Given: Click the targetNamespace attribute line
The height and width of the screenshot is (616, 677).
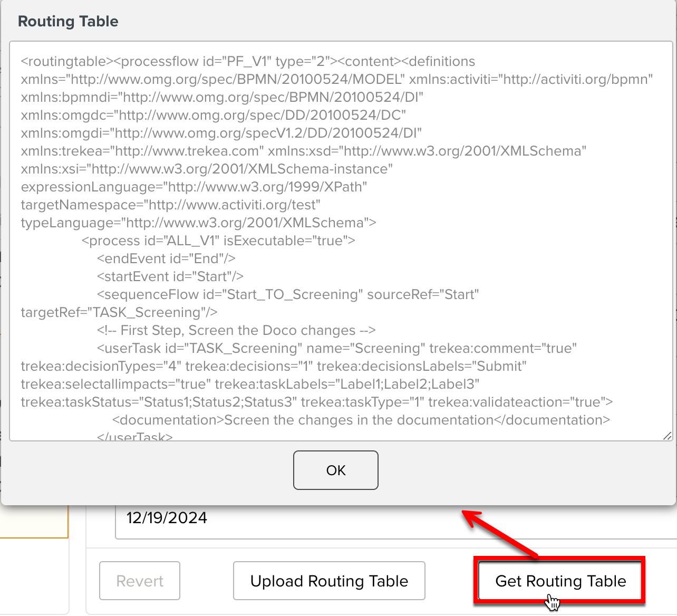Looking at the screenshot, I should (x=170, y=205).
